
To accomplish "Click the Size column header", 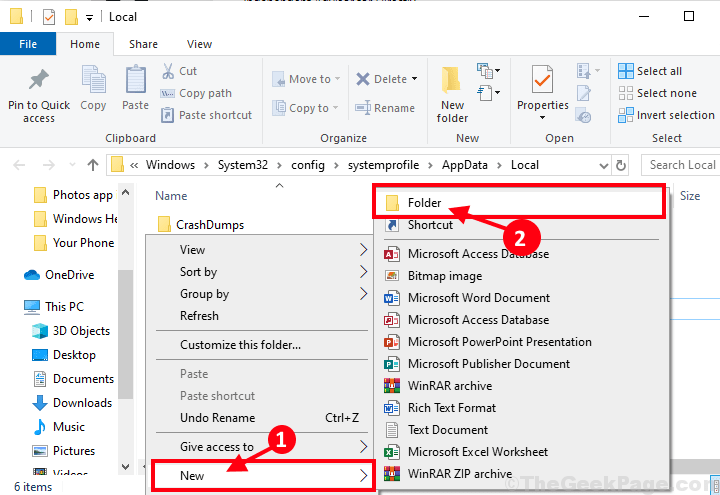I will tap(690, 196).
